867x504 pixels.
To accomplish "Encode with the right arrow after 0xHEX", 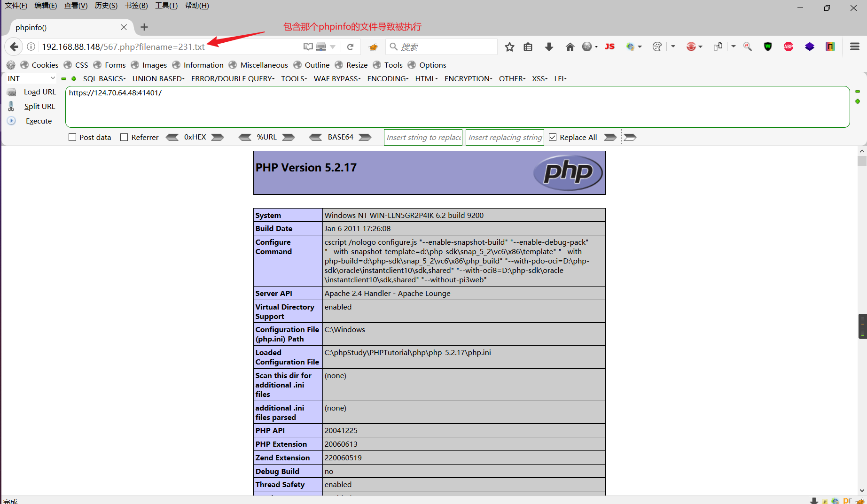I will click(x=217, y=137).
